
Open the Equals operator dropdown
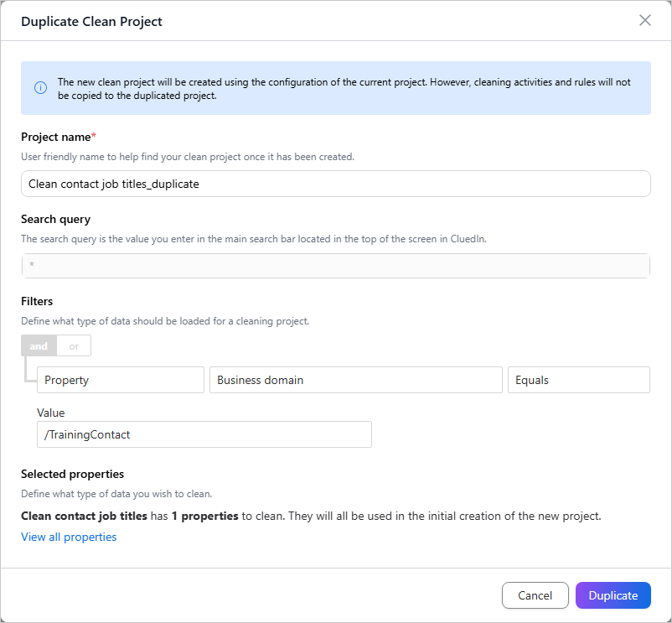[578, 380]
